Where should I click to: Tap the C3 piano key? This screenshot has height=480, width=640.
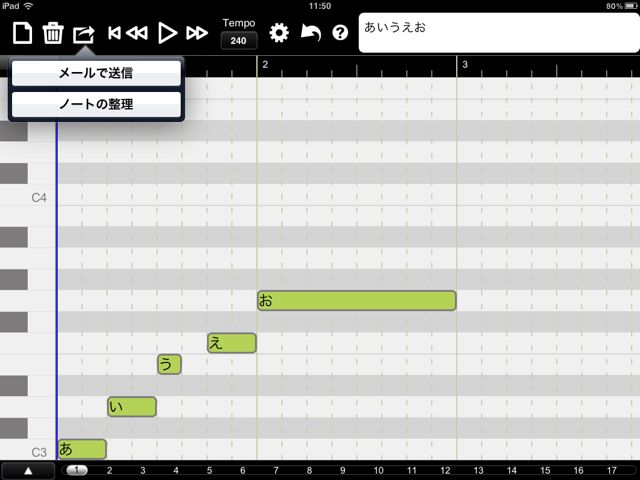click(28, 451)
